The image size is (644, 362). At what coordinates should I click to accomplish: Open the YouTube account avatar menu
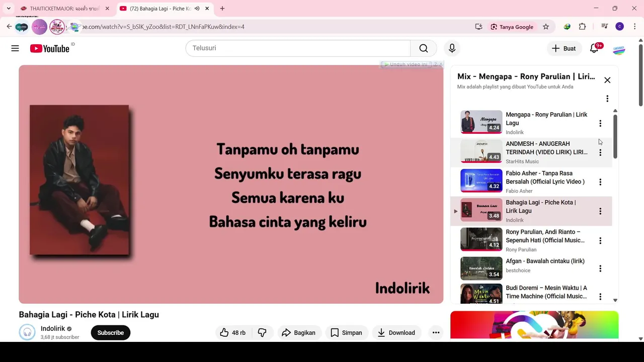(x=619, y=49)
